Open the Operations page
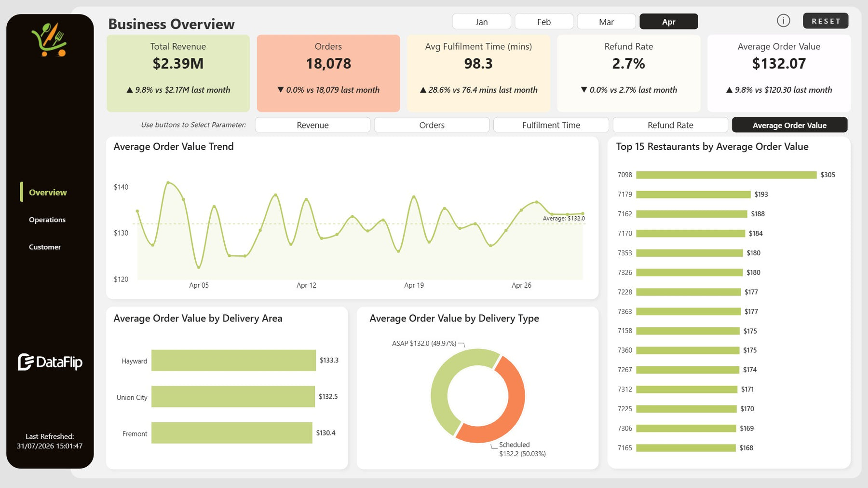This screenshot has height=488, width=868. [47, 220]
